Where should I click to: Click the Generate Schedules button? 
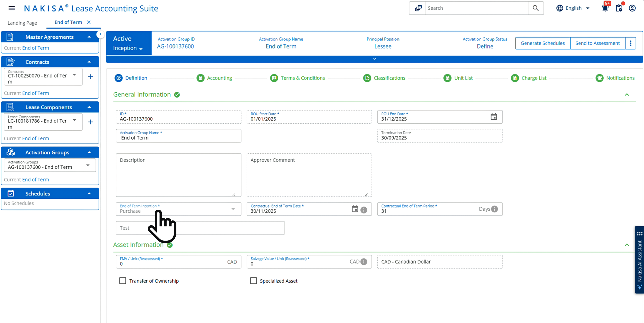[543, 43]
